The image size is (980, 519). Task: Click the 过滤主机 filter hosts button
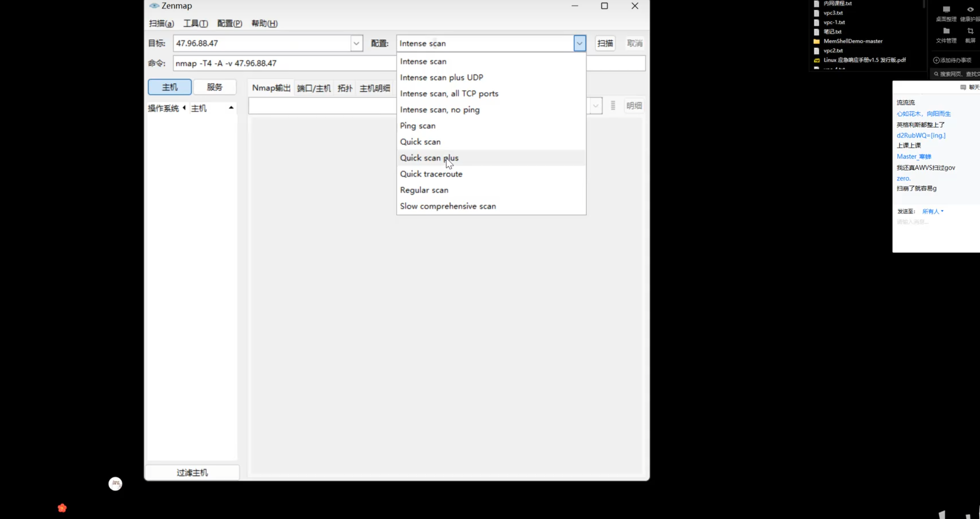tap(192, 473)
